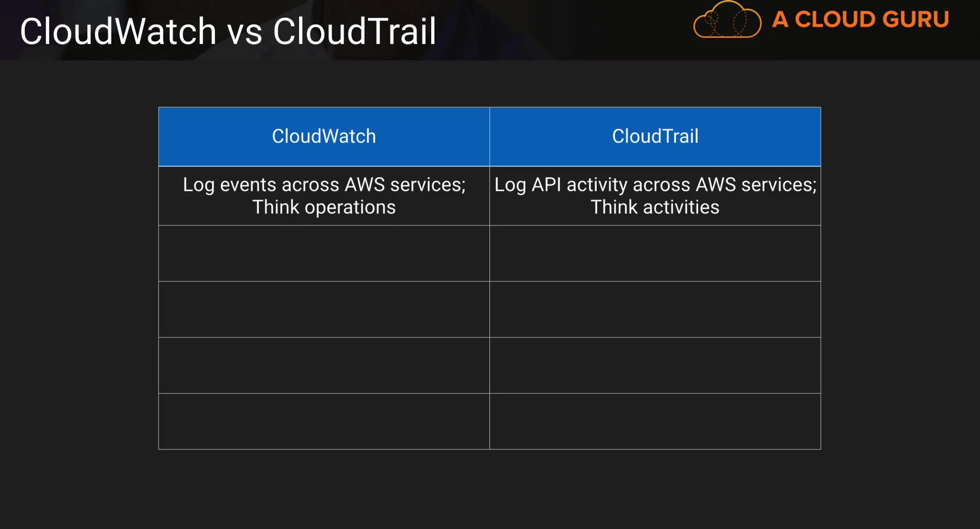
Task: Click the "Think activities" text
Action: (655, 207)
